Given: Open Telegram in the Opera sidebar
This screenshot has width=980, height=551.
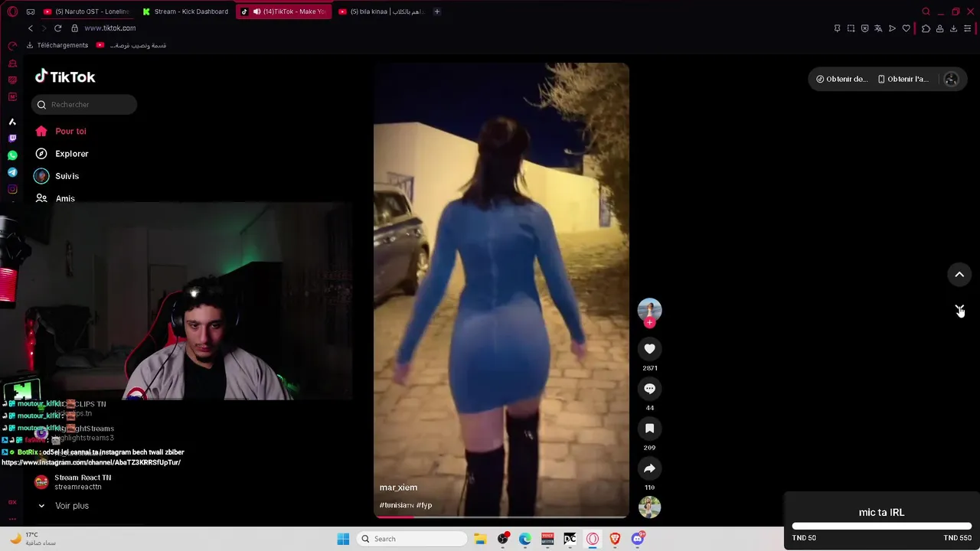Looking at the screenshot, I should click(12, 172).
